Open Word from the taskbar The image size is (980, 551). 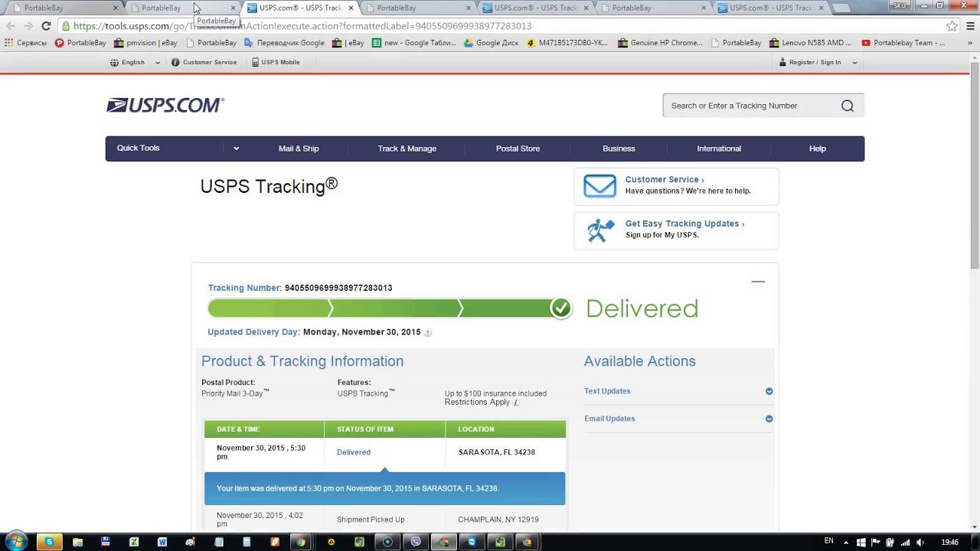162,542
